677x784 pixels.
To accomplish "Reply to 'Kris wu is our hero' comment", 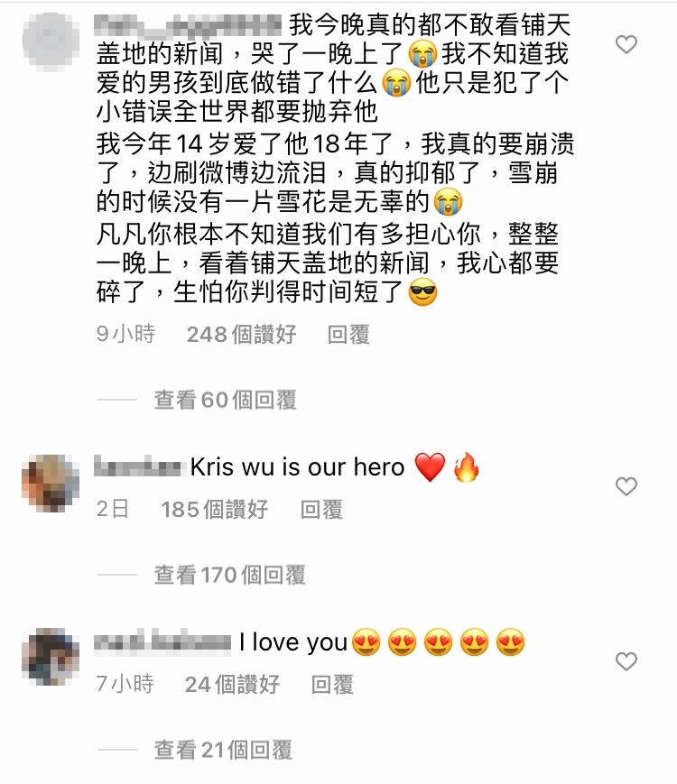I will tap(321, 510).
